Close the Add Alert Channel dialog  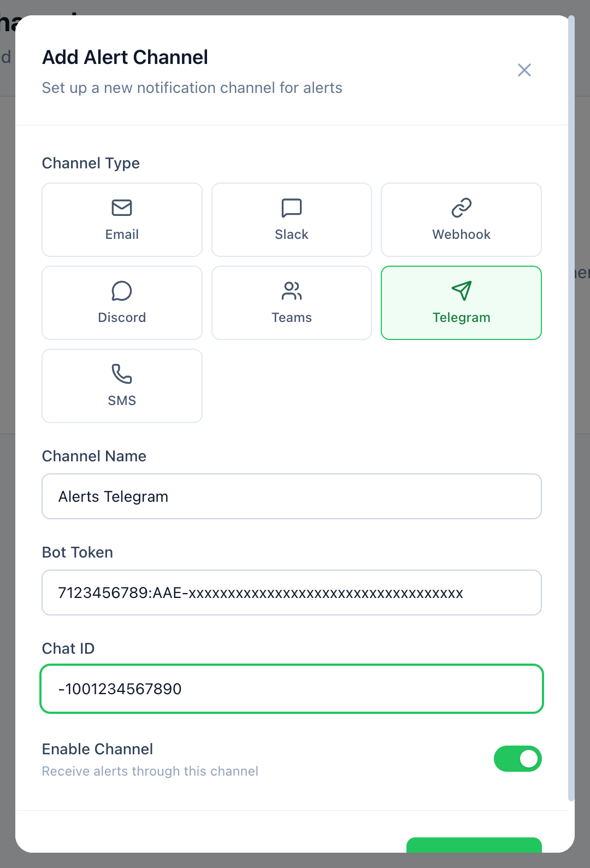click(x=524, y=70)
